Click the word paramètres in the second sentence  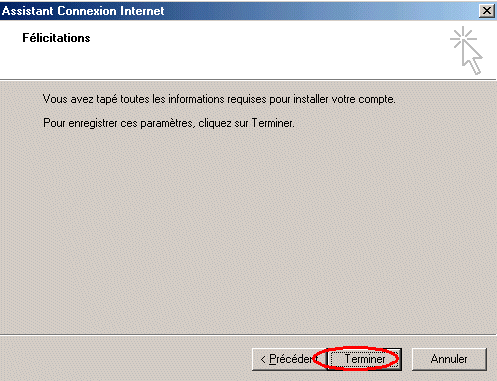tap(167, 123)
